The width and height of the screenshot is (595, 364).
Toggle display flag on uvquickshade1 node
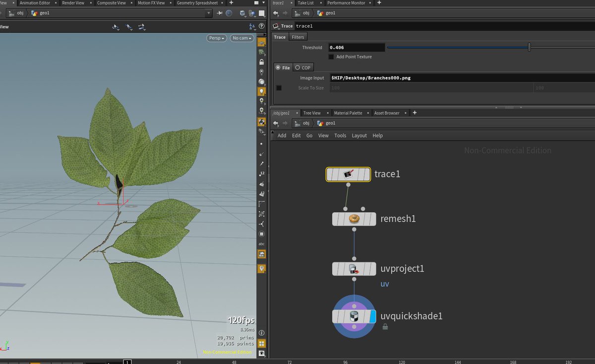pyautogui.click(x=373, y=316)
